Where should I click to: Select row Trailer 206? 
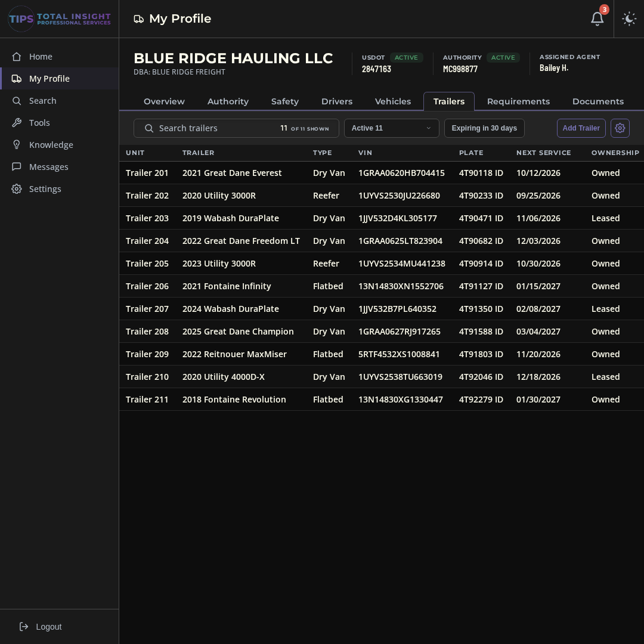click(x=382, y=286)
